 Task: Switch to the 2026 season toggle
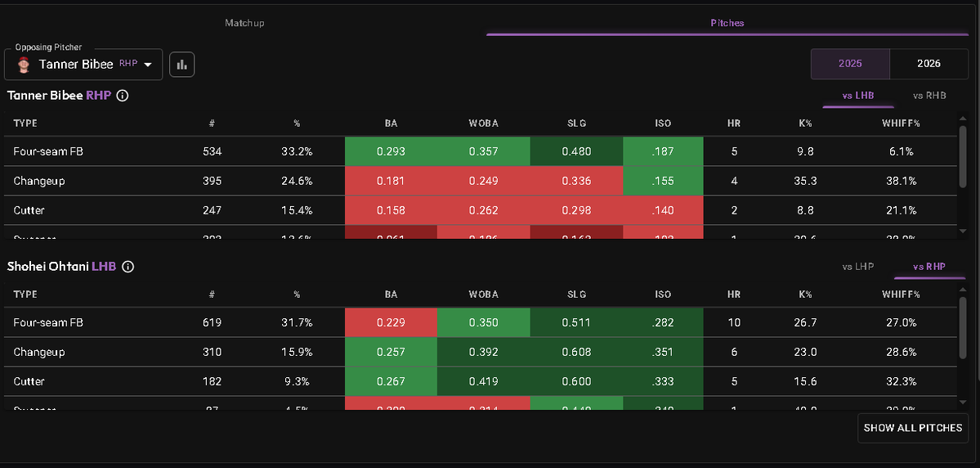[929, 64]
